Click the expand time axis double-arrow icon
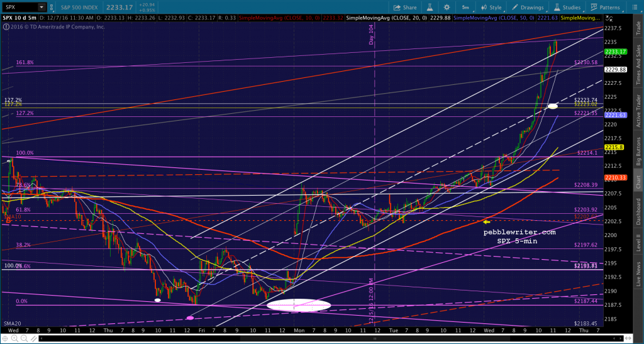 pos(628,338)
